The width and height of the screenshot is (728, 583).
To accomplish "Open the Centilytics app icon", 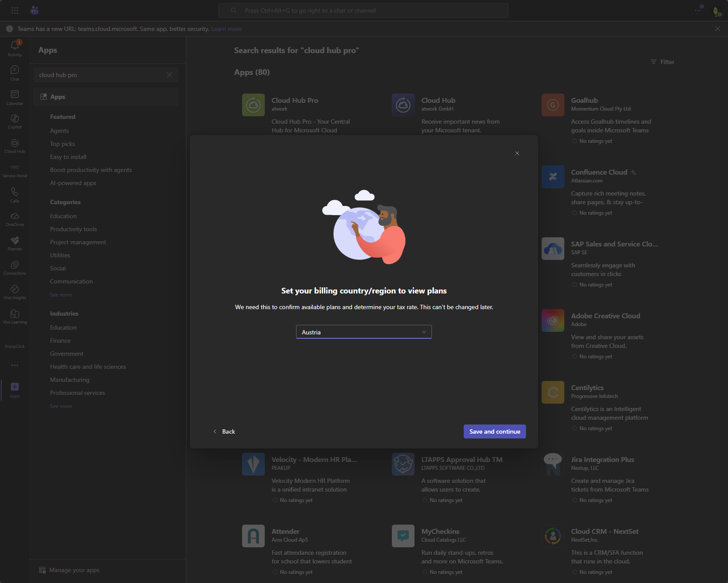I will coord(553,392).
